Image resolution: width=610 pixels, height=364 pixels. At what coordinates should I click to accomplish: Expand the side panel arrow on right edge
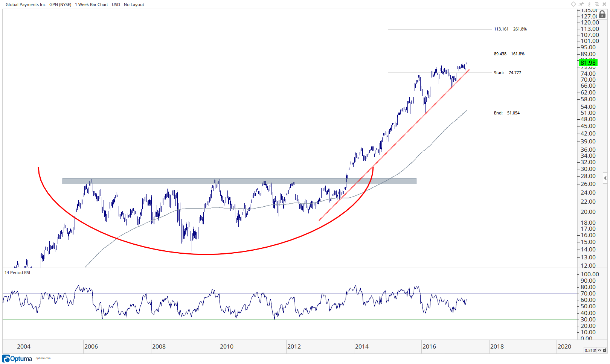(605, 178)
